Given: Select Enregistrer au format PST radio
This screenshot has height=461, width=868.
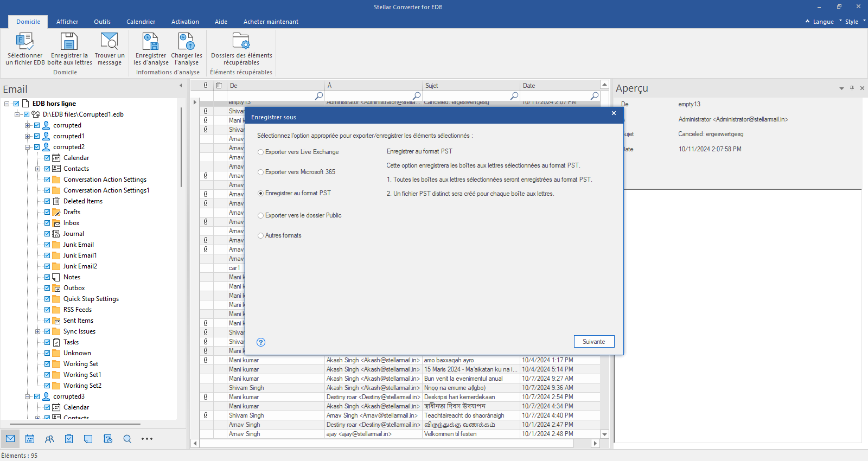Looking at the screenshot, I should [261, 193].
